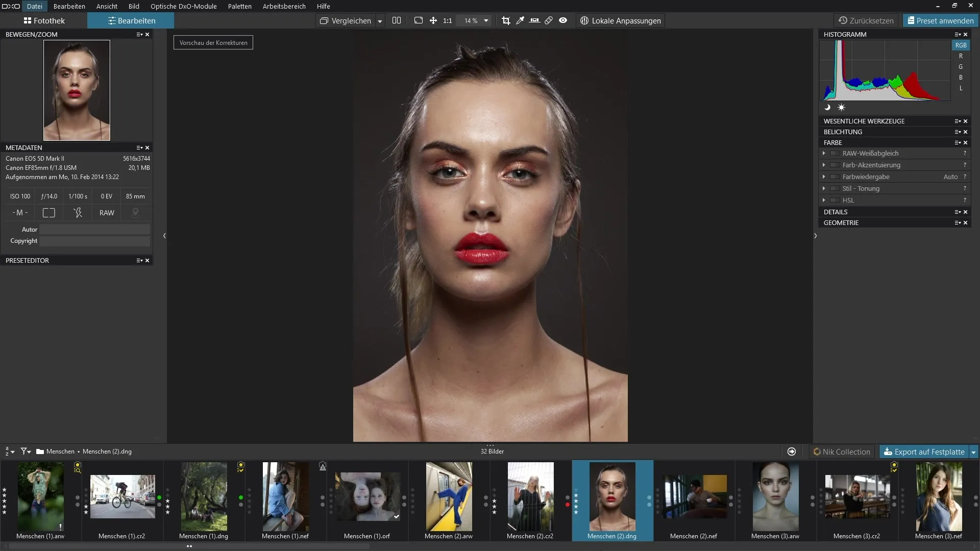Select the pan/move tool
The height and width of the screenshot is (551, 980).
coord(433,20)
